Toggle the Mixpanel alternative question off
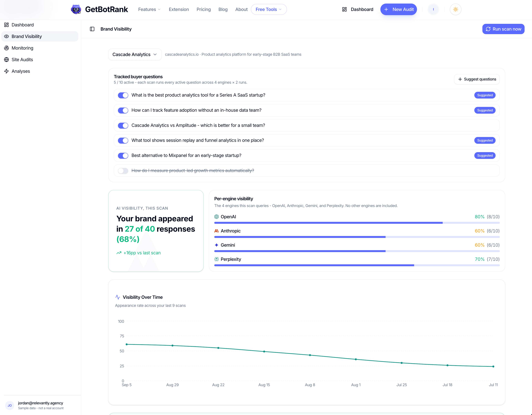Viewport: 532px width, 415px height. tap(123, 156)
